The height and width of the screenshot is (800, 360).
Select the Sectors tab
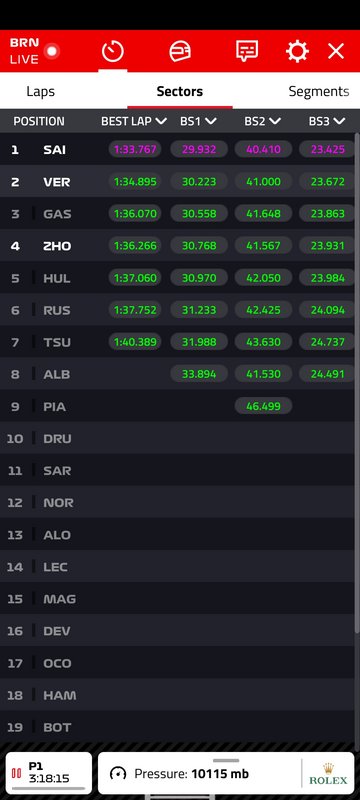(x=179, y=91)
